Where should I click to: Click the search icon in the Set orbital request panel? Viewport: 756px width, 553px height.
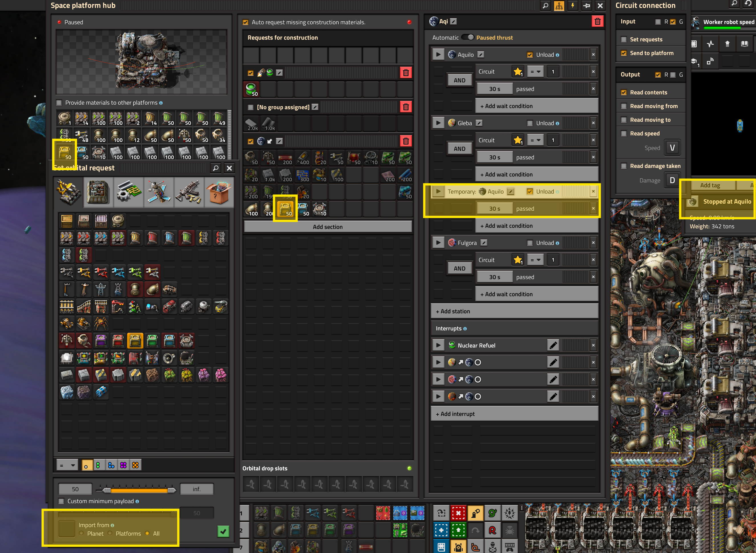(216, 168)
